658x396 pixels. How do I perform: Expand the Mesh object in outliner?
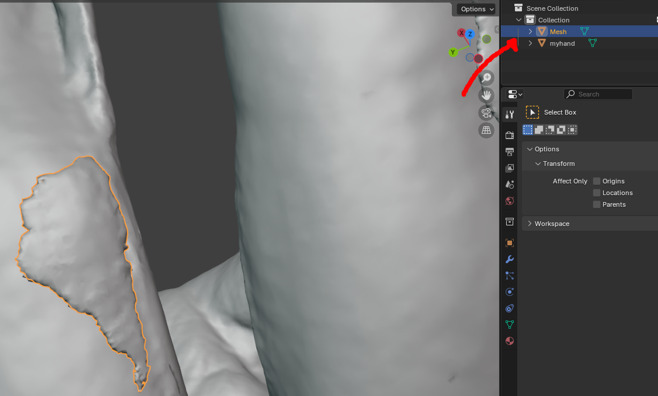(x=530, y=31)
